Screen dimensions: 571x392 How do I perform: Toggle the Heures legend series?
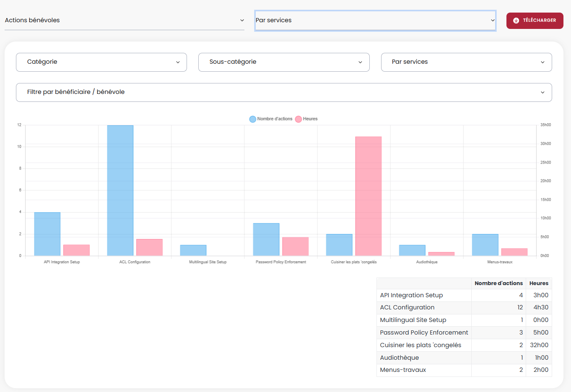click(306, 119)
